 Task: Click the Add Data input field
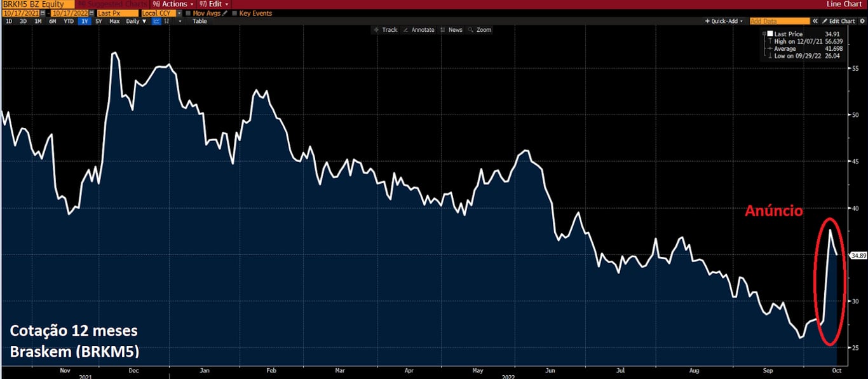tap(780, 21)
